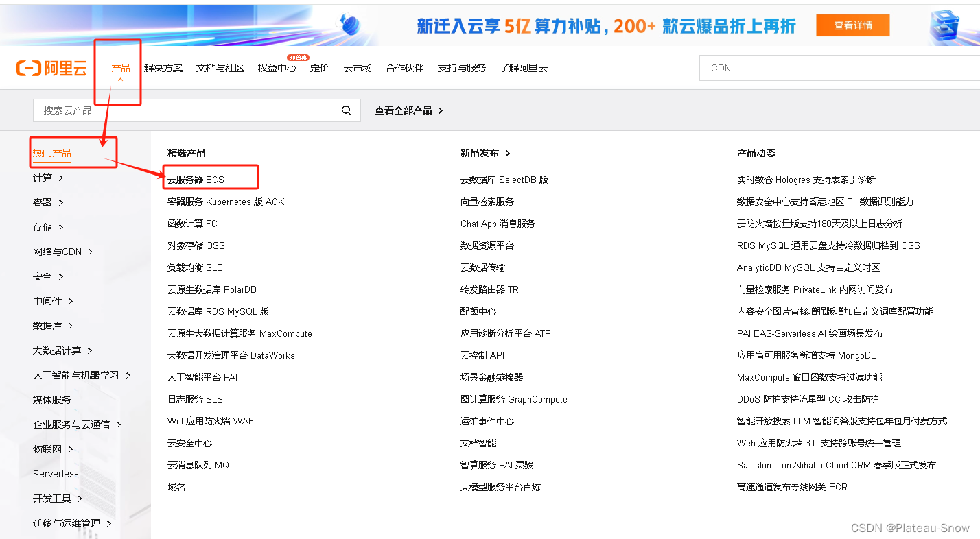
Task: Click the 阿里云 logo
Action: click(x=51, y=68)
